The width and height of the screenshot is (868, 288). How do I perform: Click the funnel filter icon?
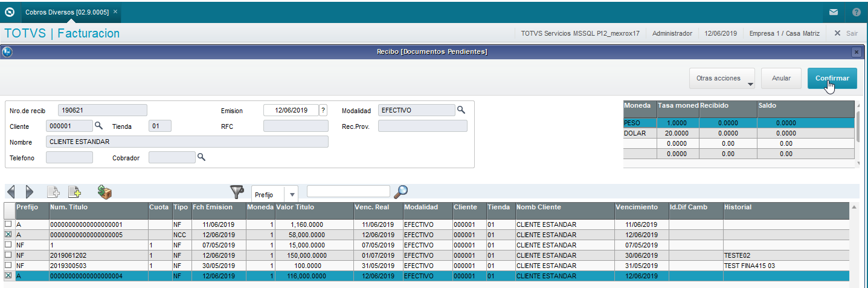(237, 192)
